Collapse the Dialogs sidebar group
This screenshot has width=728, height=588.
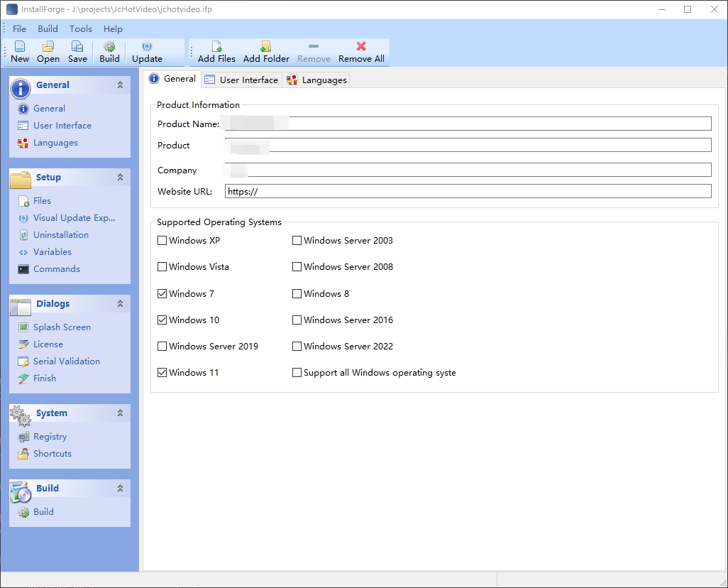(x=120, y=303)
